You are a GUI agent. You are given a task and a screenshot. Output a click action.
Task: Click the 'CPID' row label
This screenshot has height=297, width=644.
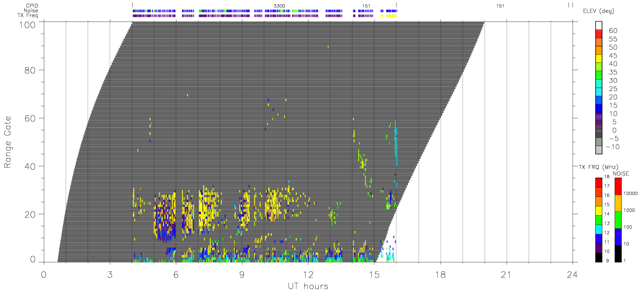[x=33, y=5]
